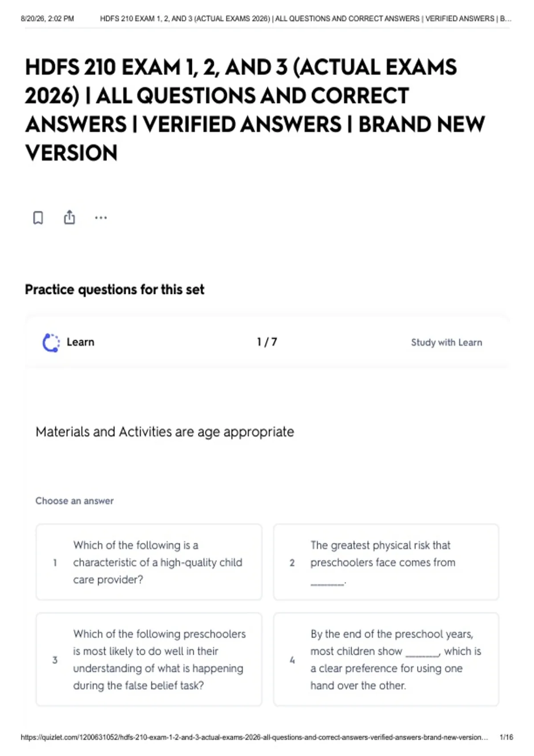Click number 3 badge on third answer
534x756 pixels.
(x=55, y=660)
